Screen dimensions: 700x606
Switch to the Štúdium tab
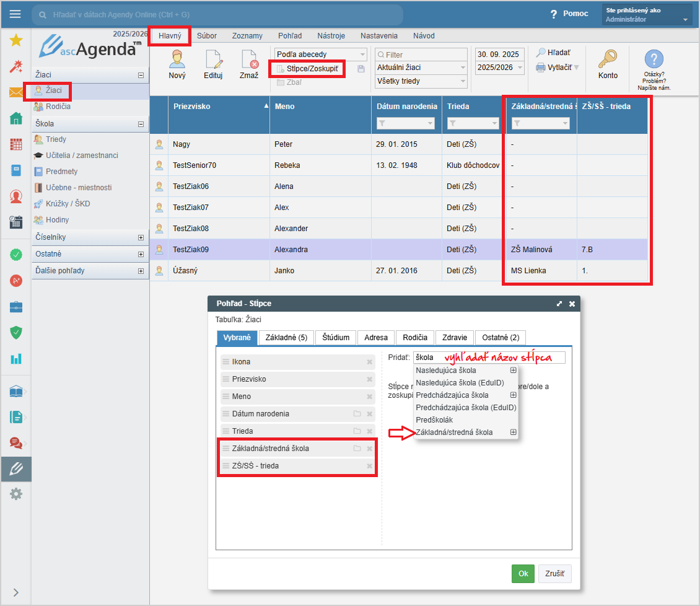point(336,338)
